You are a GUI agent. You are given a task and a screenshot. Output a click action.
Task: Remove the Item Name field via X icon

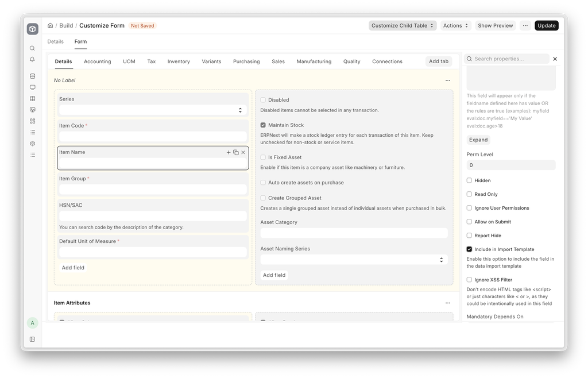pyautogui.click(x=243, y=152)
